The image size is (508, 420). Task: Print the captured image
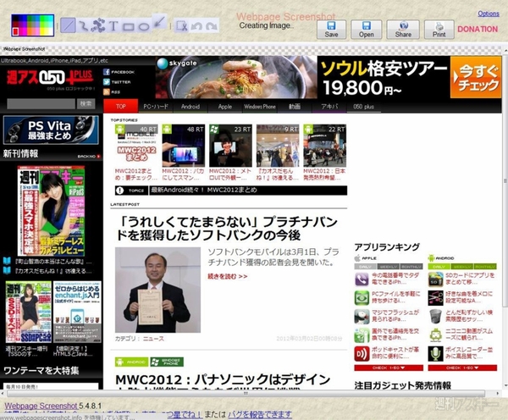click(439, 30)
